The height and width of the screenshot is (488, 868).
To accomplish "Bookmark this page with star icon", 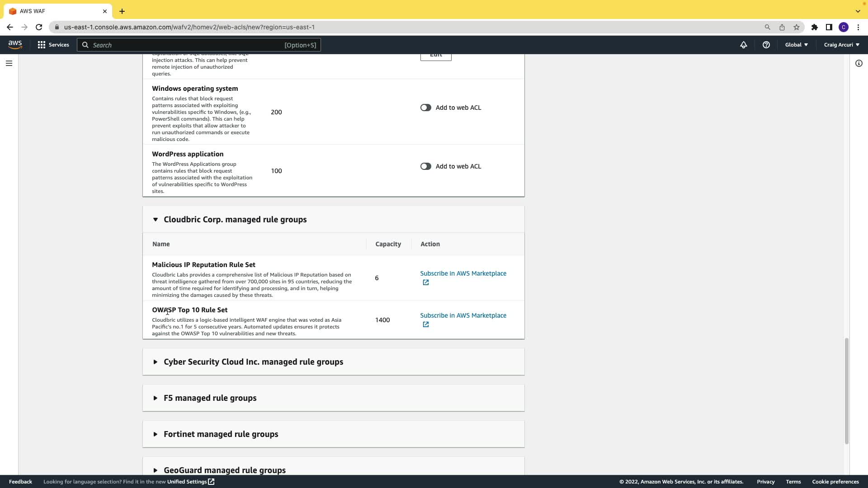I will [x=796, y=27].
